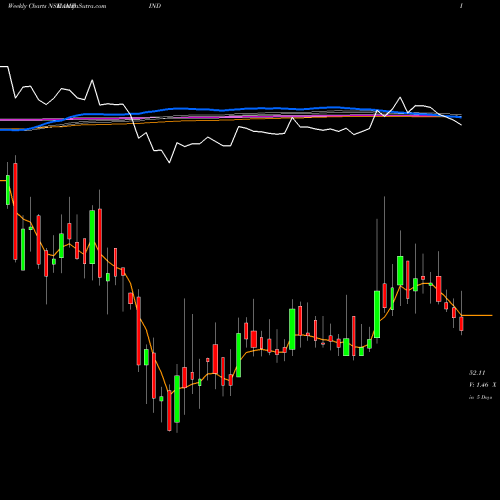Click the 'Weekly Charts' header text
The height and width of the screenshot is (500, 500).
[x=27, y=6]
